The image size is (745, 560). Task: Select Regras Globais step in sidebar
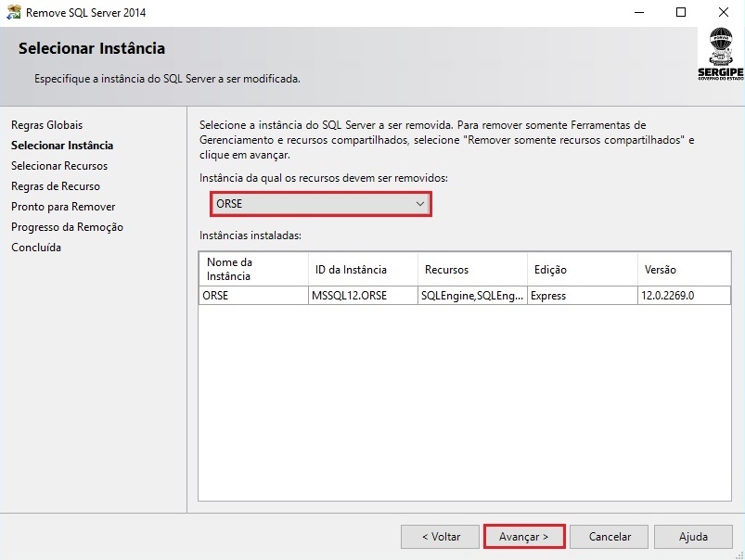tap(46, 125)
